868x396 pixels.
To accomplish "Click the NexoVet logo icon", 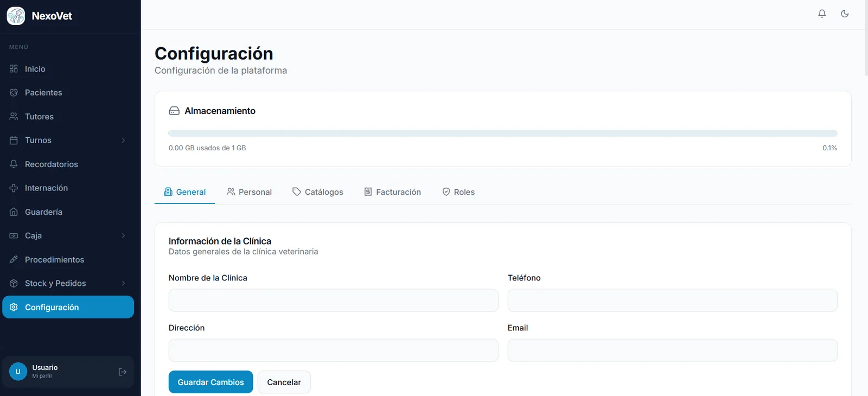I will (16, 16).
